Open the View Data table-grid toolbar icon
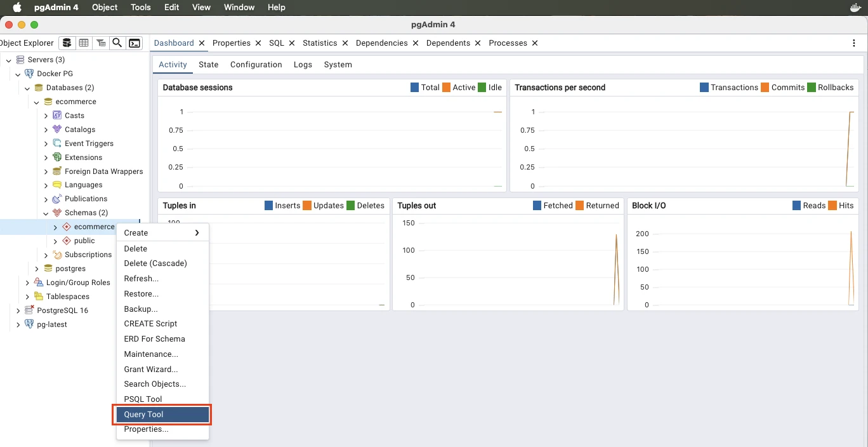This screenshot has width=868, height=447. [x=84, y=43]
